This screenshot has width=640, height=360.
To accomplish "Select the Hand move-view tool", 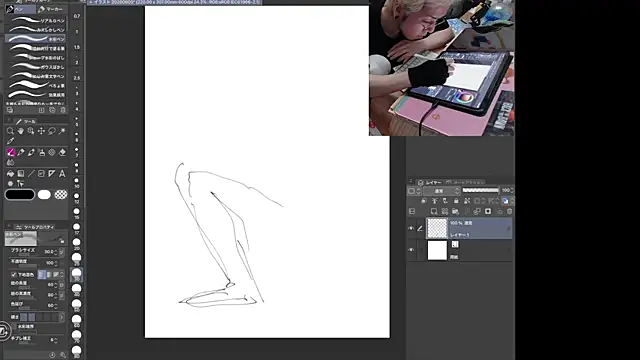I will point(20,131).
